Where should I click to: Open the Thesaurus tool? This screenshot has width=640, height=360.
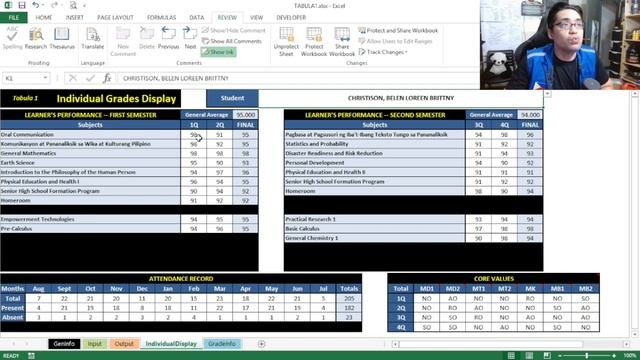point(62,39)
